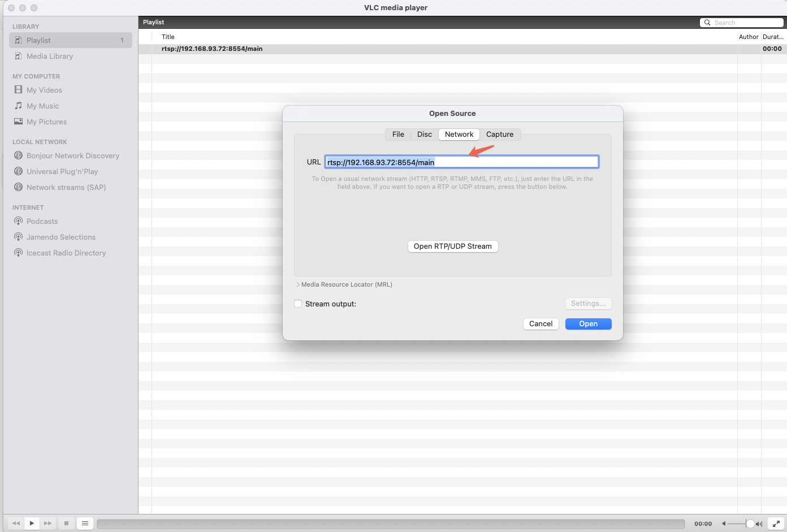Click the My Videos film icon
The image size is (787, 532).
(x=18, y=89)
